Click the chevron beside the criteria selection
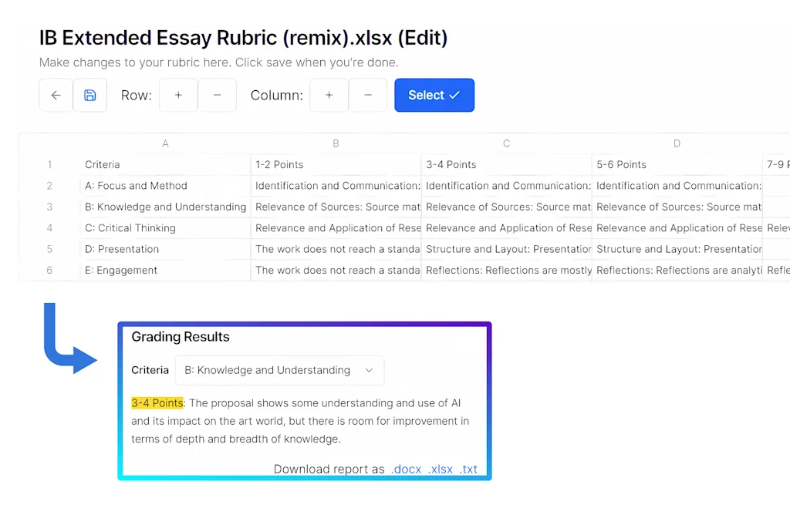 pyautogui.click(x=369, y=370)
